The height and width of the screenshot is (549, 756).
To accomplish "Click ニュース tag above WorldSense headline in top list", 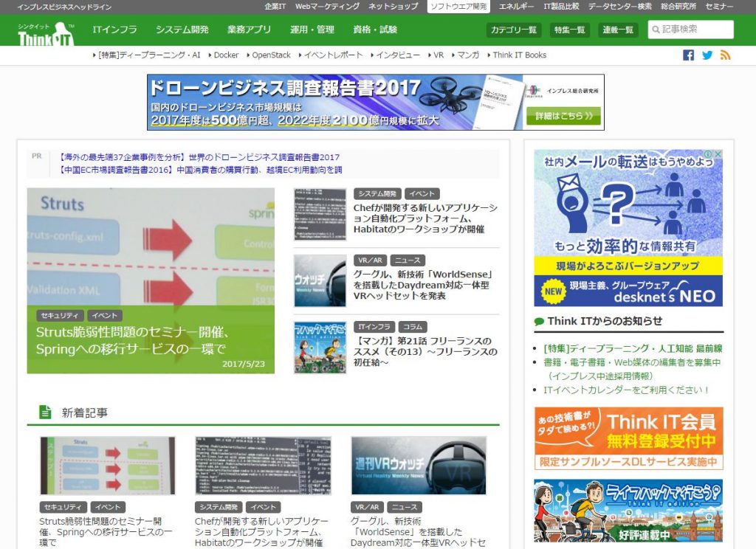I will coord(408,260).
